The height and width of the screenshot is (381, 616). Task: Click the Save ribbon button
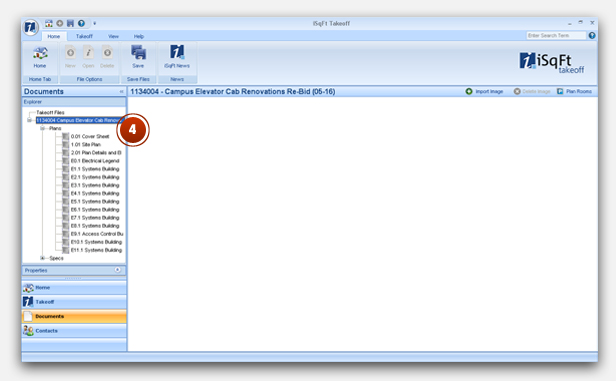point(138,57)
